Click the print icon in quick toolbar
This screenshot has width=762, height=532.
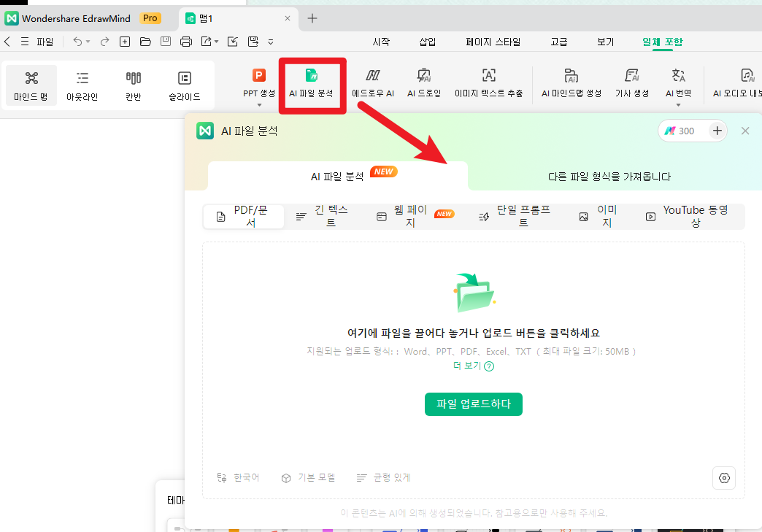click(x=186, y=42)
